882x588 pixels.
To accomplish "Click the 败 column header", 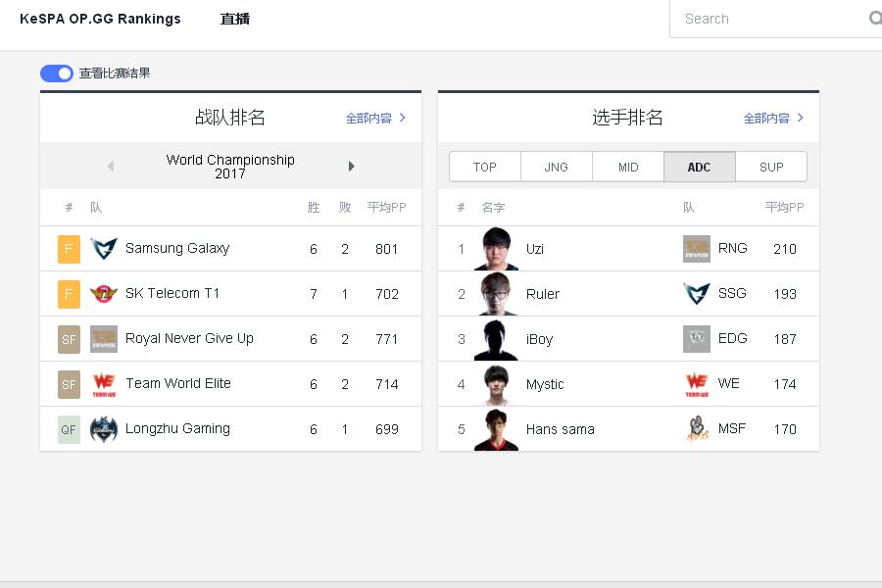I will (345, 207).
